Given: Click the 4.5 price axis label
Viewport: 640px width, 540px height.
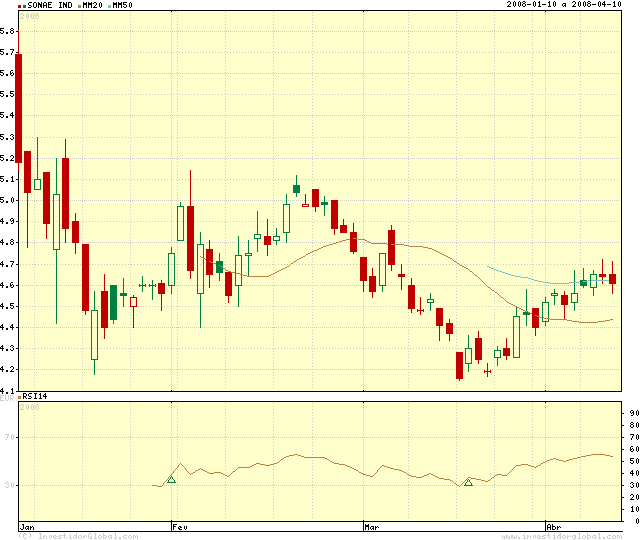Looking at the screenshot, I should point(7,306).
